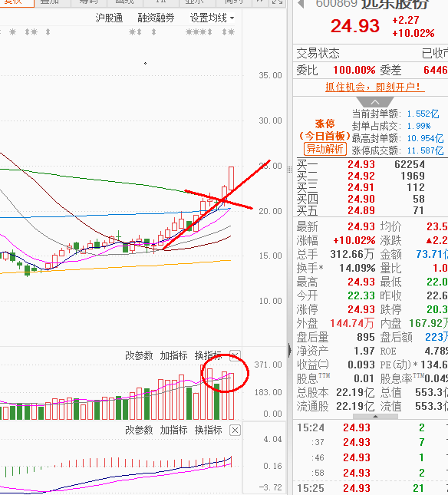The image size is (448, 495).
Task: Click the 异动解析 button
Action: [325, 149]
